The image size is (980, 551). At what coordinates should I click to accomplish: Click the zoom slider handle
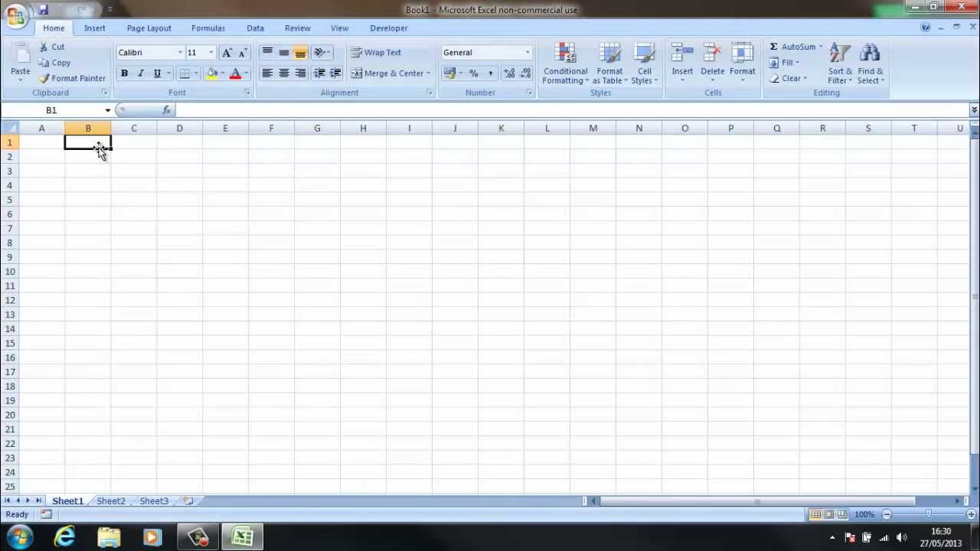(929, 514)
